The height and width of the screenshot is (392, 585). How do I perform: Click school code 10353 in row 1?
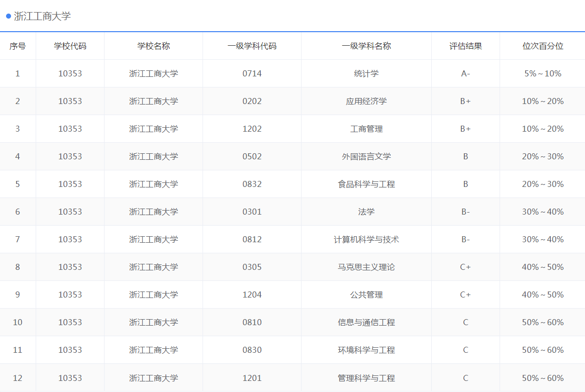click(70, 73)
